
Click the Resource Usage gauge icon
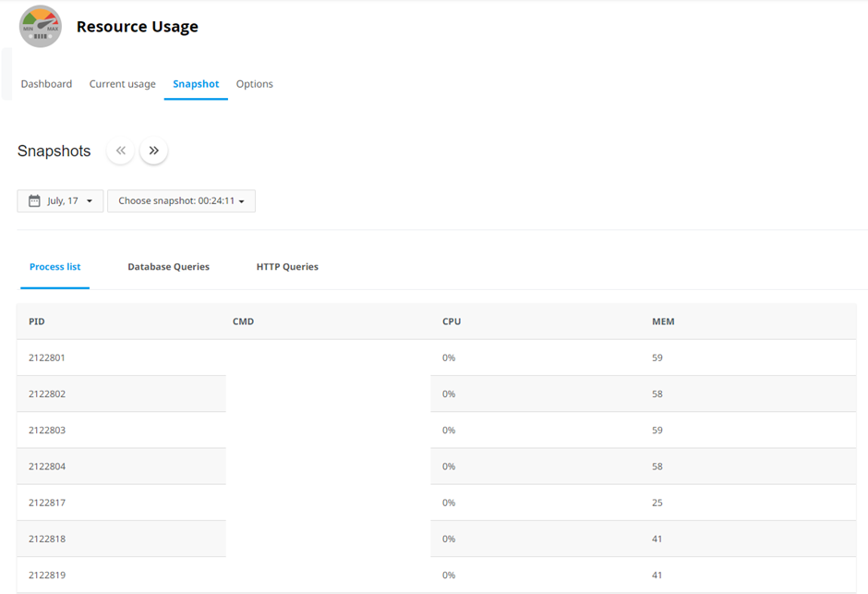[41, 27]
